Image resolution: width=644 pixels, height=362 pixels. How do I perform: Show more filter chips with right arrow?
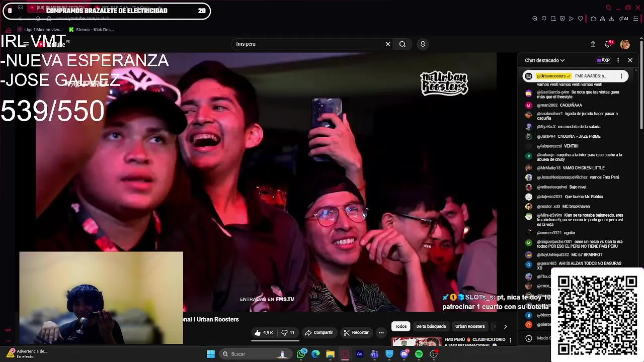click(x=505, y=326)
